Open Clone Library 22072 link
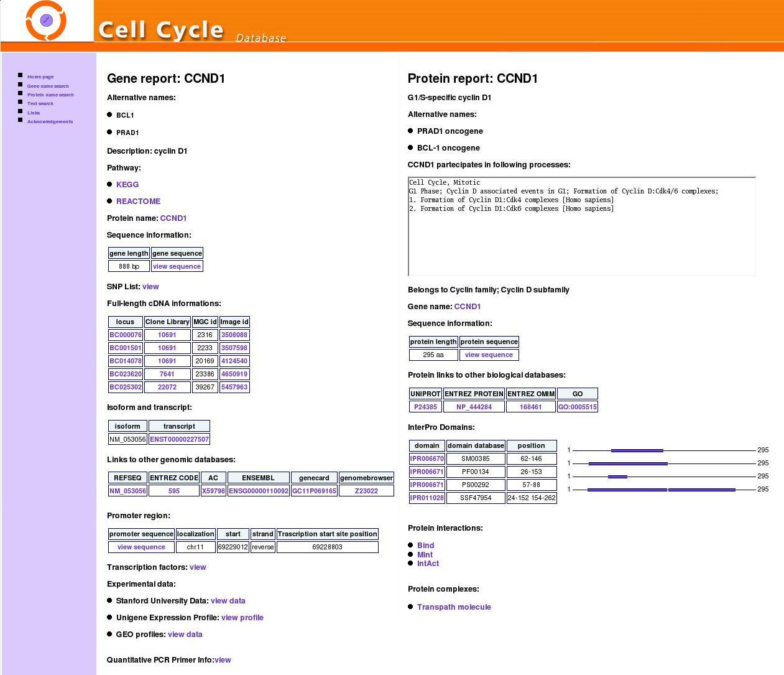Screen dimensions: 784x675 pyautogui.click(x=167, y=387)
